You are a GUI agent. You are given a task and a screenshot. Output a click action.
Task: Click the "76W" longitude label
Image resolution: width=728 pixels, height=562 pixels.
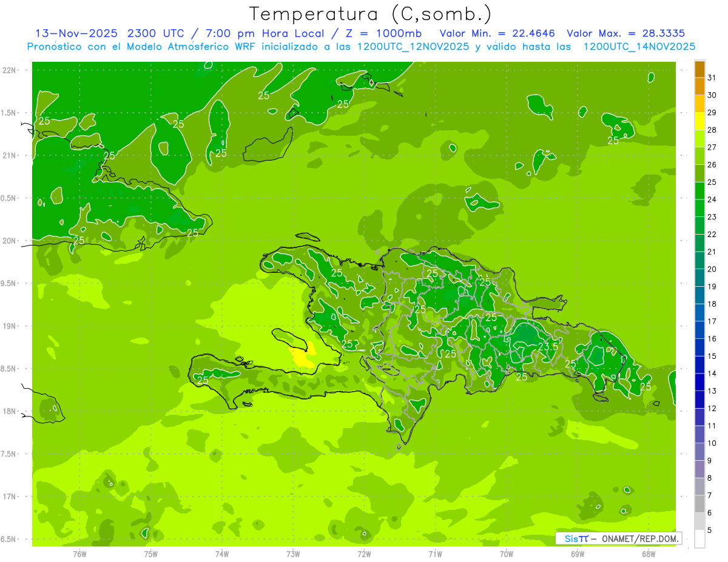[79, 554]
